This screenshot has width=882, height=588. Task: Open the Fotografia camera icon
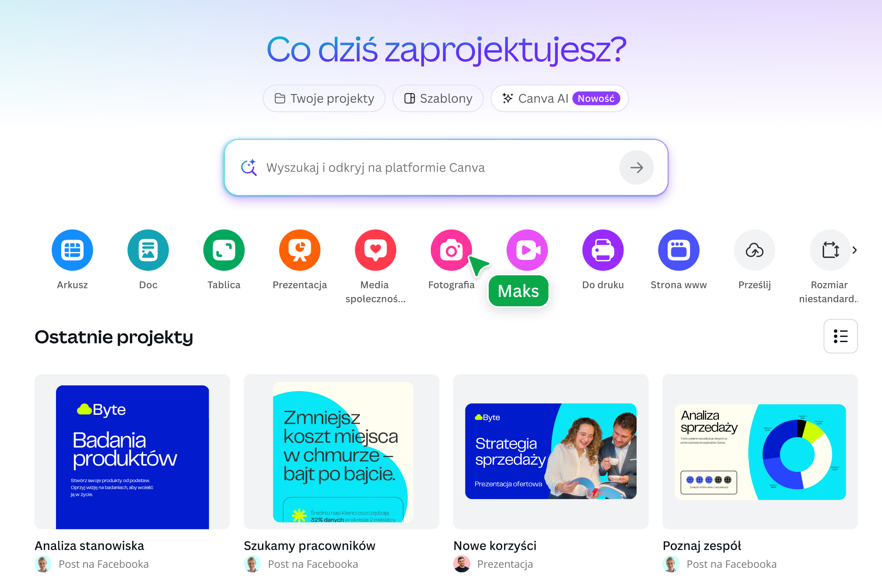pos(451,250)
